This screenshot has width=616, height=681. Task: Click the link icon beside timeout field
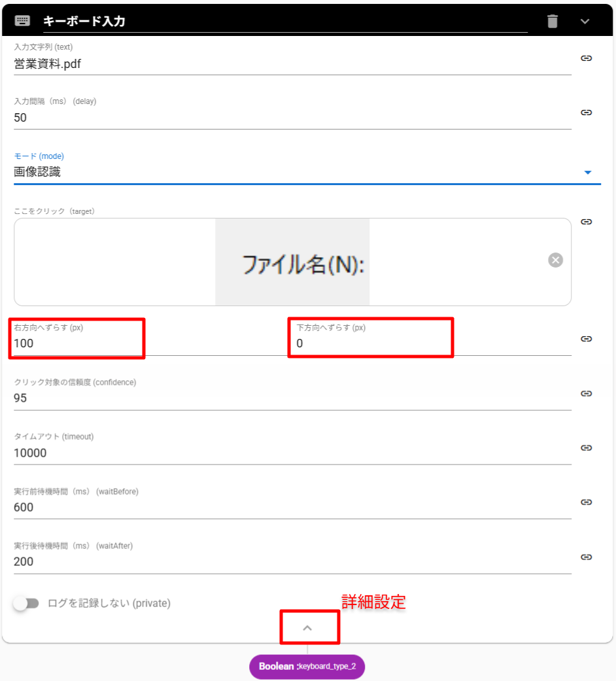click(x=587, y=447)
